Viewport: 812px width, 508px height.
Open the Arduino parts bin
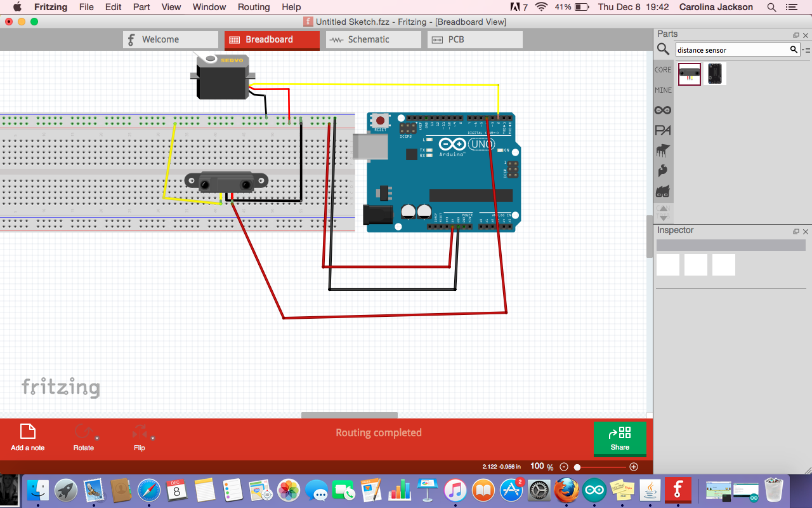point(663,110)
